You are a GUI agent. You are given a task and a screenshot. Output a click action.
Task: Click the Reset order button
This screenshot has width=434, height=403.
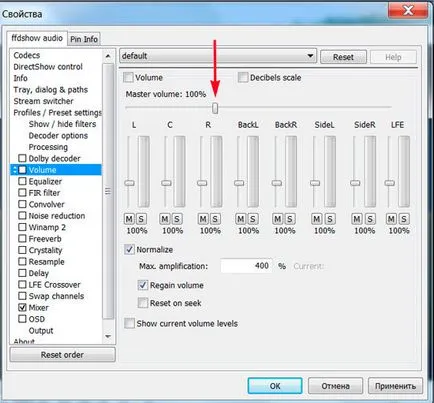click(63, 355)
